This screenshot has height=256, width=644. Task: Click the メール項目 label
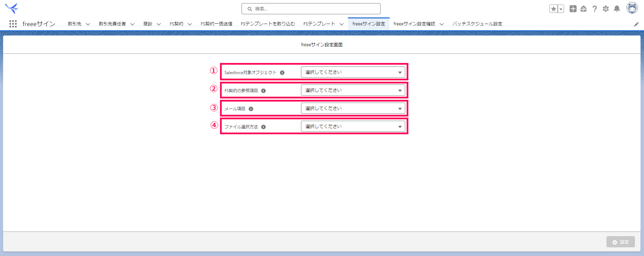[235, 109]
